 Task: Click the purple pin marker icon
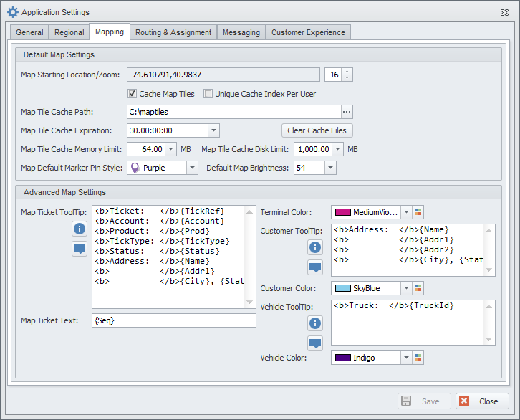[135, 168]
